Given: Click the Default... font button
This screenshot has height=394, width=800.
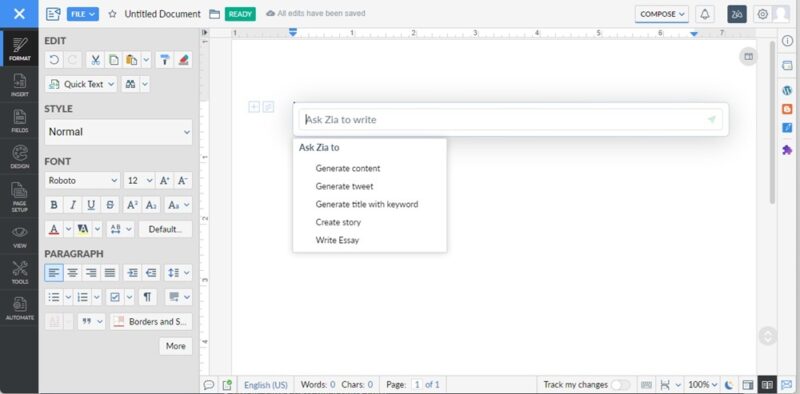Looking at the screenshot, I should point(165,229).
